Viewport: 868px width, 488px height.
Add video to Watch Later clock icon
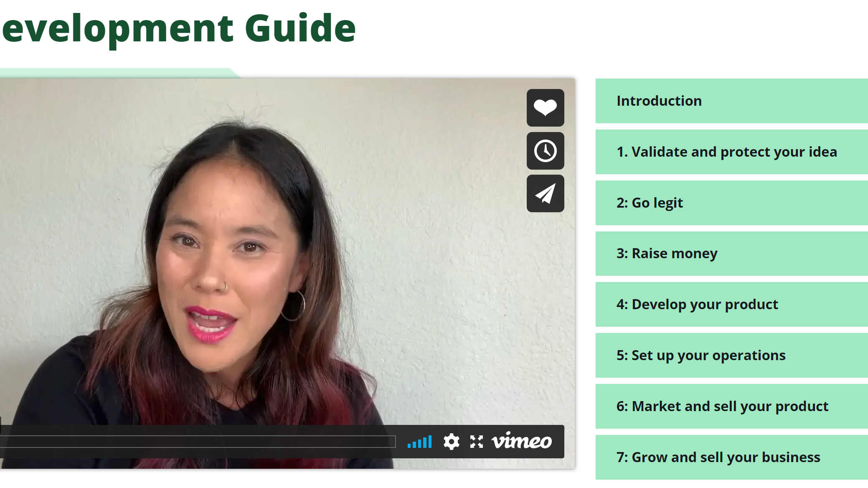545,151
